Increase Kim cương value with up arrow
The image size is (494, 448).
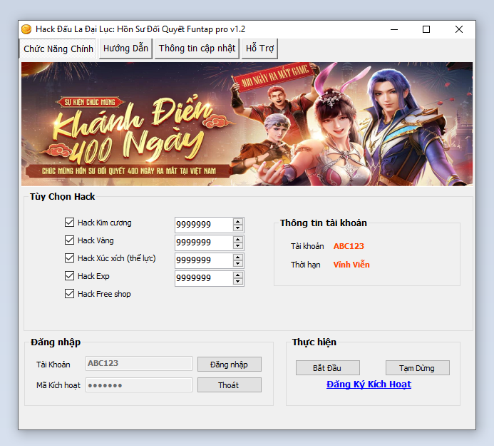click(238, 221)
